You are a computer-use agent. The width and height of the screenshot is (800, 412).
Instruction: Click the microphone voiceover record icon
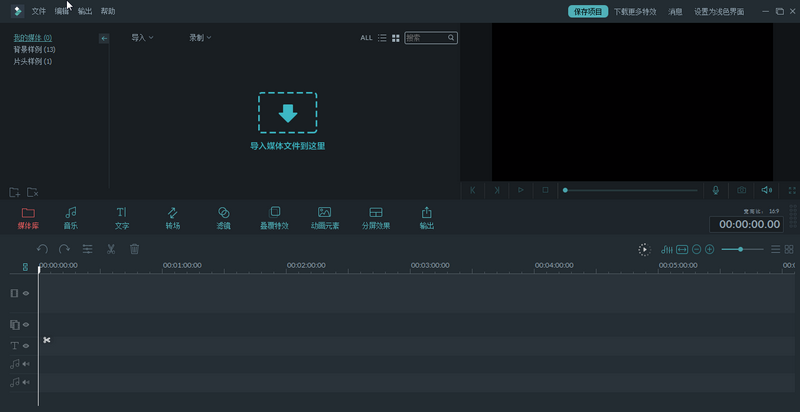pyautogui.click(x=715, y=190)
